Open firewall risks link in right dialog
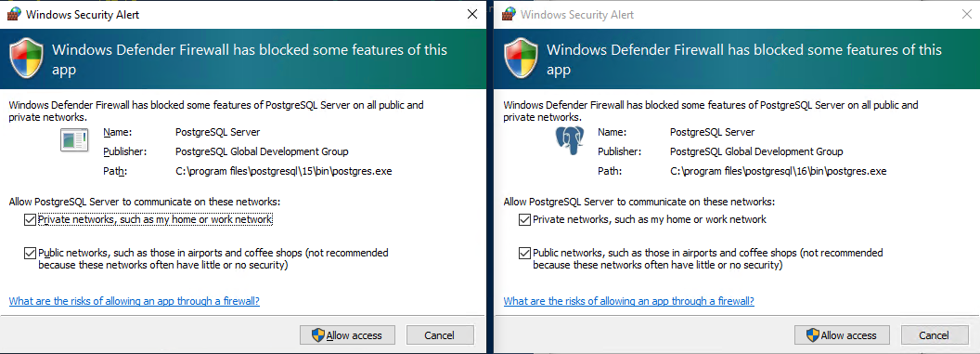The width and height of the screenshot is (980, 354). (x=629, y=301)
